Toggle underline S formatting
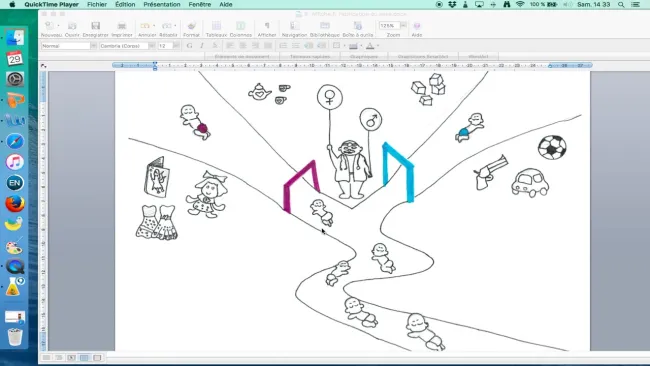The width and height of the screenshot is (650, 366). coord(215,46)
